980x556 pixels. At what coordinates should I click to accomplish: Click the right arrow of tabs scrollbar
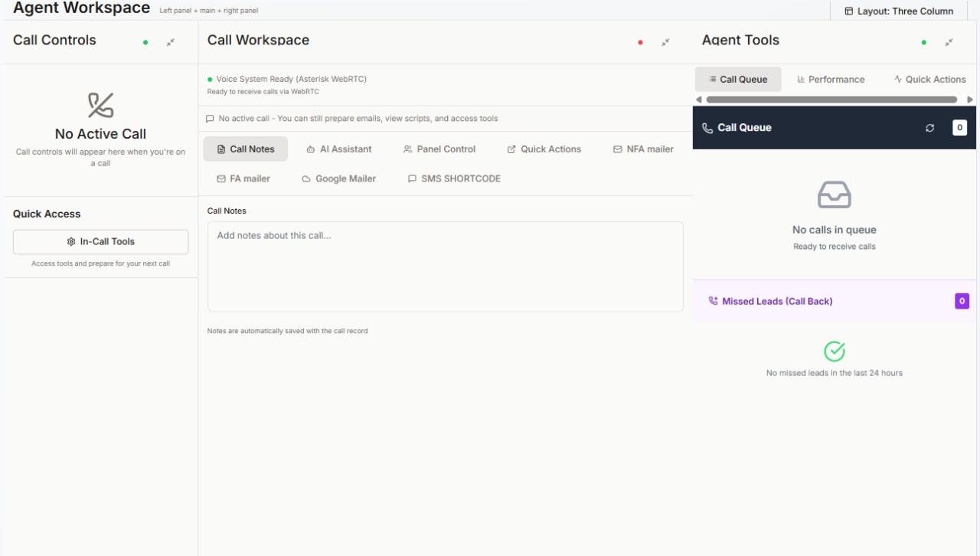point(970,100)
